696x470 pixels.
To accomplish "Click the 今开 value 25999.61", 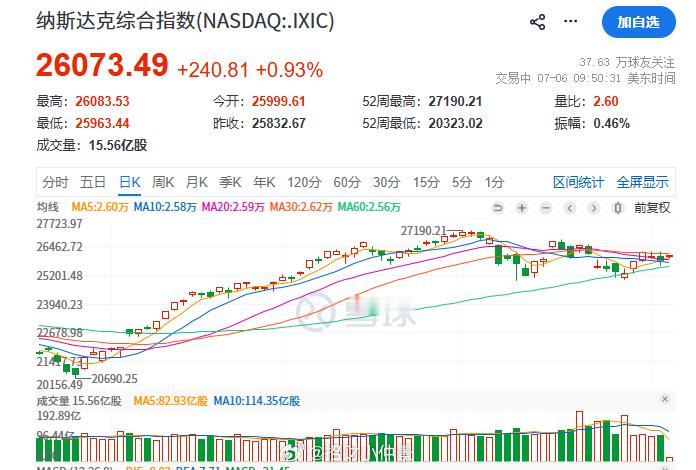I will pyautogui.click(x=279, y=101).
